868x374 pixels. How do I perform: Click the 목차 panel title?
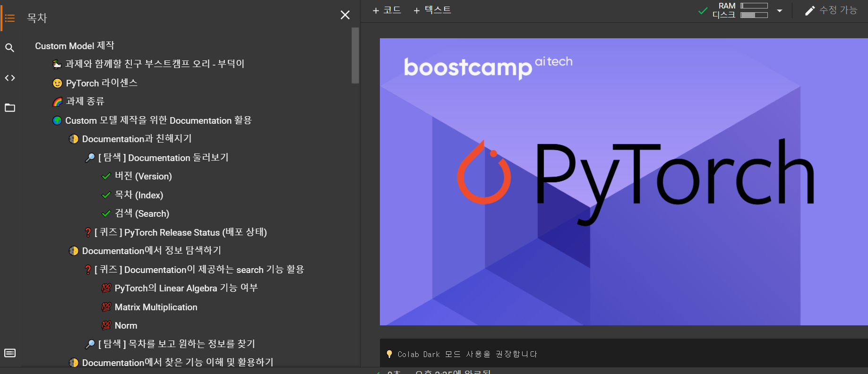click(37, 18)
